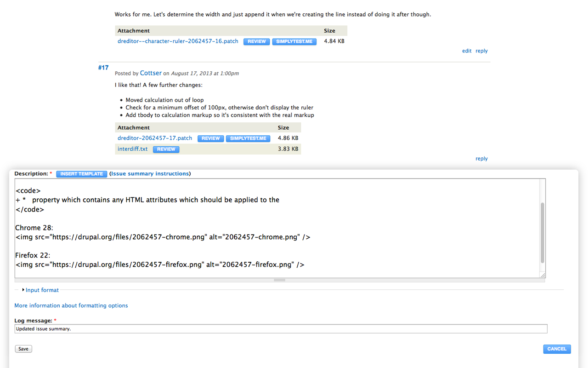
Task: Click REVIEW for character-ruler-2062457-16.patch
Action: click(x=256, y=41)
